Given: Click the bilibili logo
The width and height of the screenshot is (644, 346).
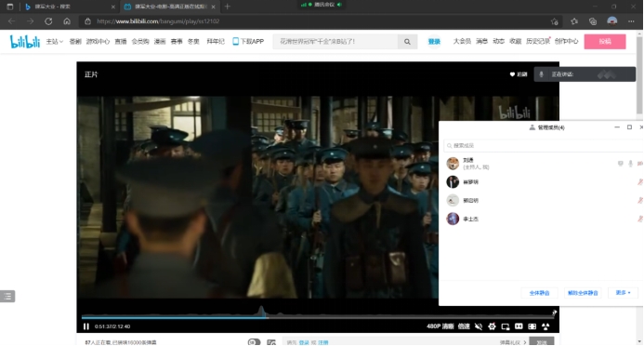Looking at the screenshot, I should [25, 42].
